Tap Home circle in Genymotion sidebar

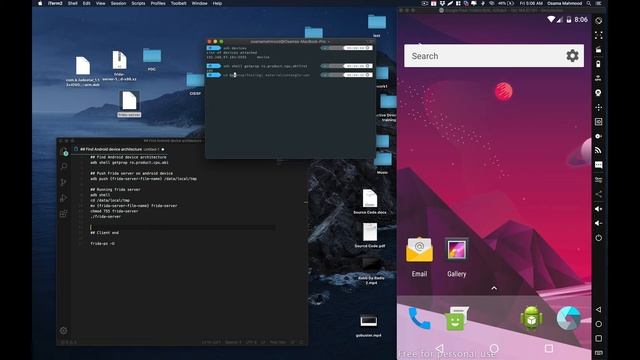tap(598, 324)
